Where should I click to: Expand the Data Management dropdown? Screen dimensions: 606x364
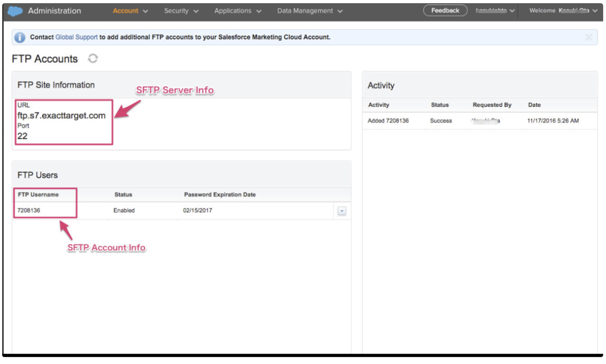point(309,11)
